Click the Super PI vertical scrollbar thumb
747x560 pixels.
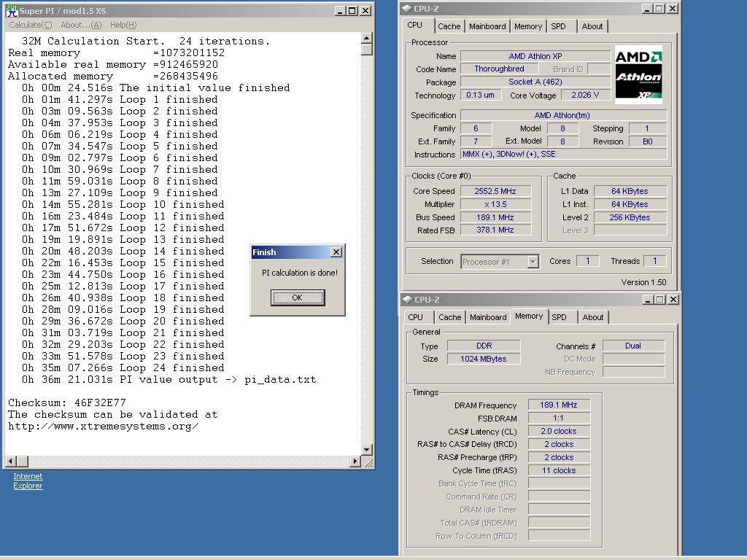pos(366,49)
